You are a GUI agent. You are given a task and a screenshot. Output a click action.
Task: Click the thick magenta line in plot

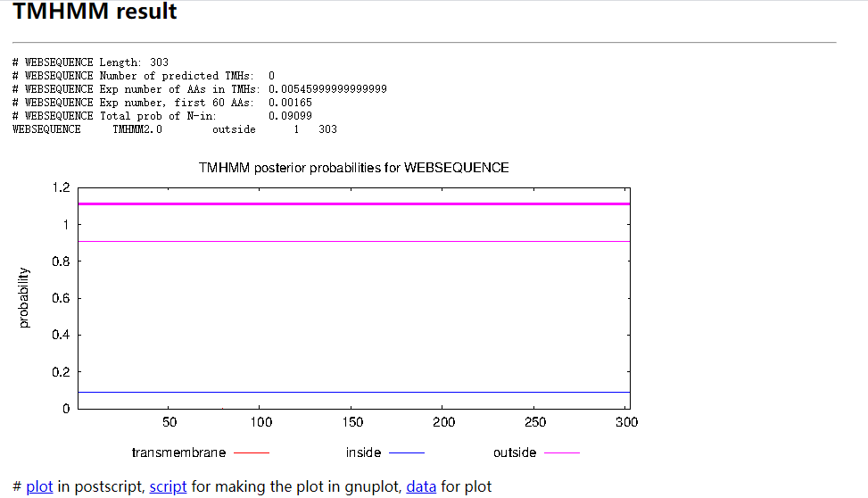point(354,203)
